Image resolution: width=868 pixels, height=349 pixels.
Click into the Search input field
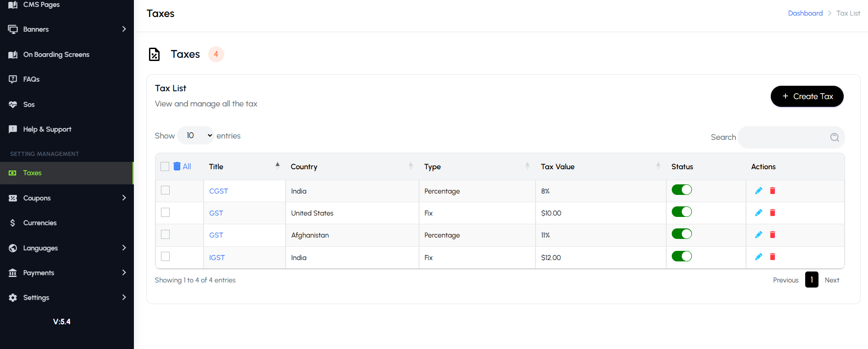click(x=783, y=137)
